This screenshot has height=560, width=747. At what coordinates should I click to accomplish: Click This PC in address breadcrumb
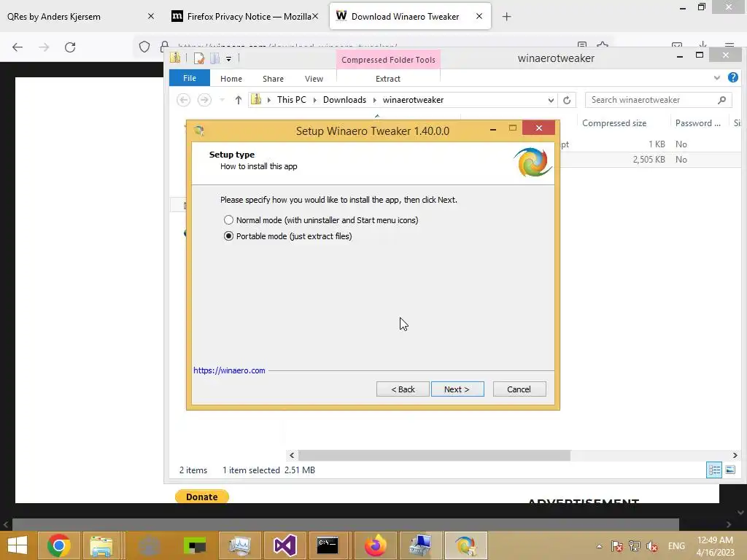(x=292, y=100)
